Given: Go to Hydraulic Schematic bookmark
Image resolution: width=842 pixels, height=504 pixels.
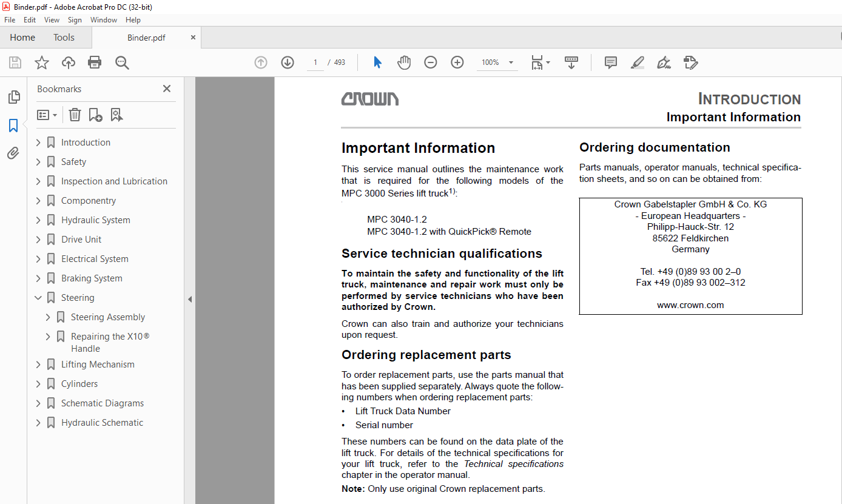Looking at the screenshot, I should click(x=102, y=423).
